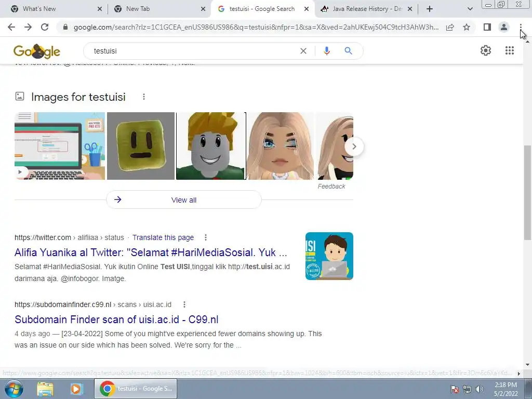Close the Java Release History tab
This screenshot has height=399, width=532.
click(410, 9)
